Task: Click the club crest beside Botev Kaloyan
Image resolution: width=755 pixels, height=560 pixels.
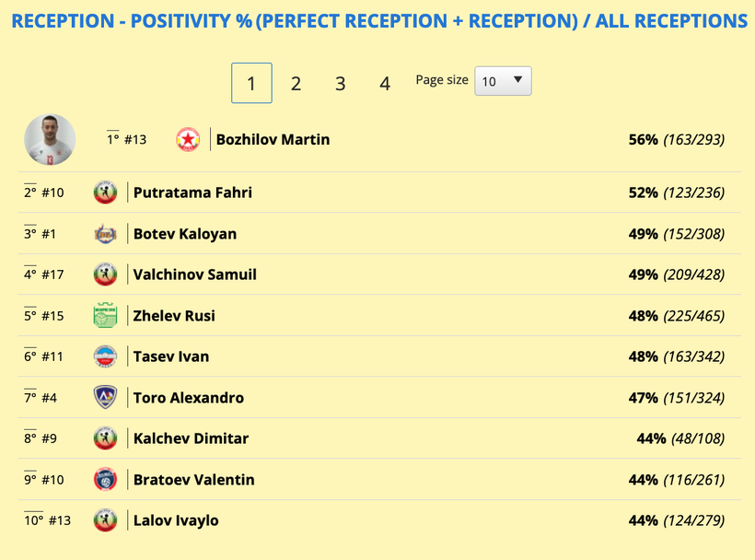Action: (x=105, y=234)
